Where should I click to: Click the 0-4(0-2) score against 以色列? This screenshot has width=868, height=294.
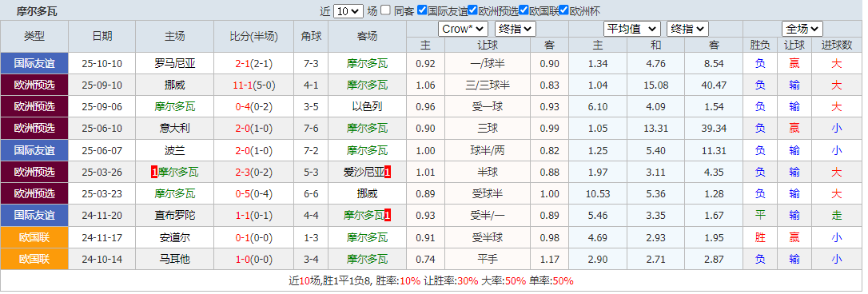[x=254, y=107]
